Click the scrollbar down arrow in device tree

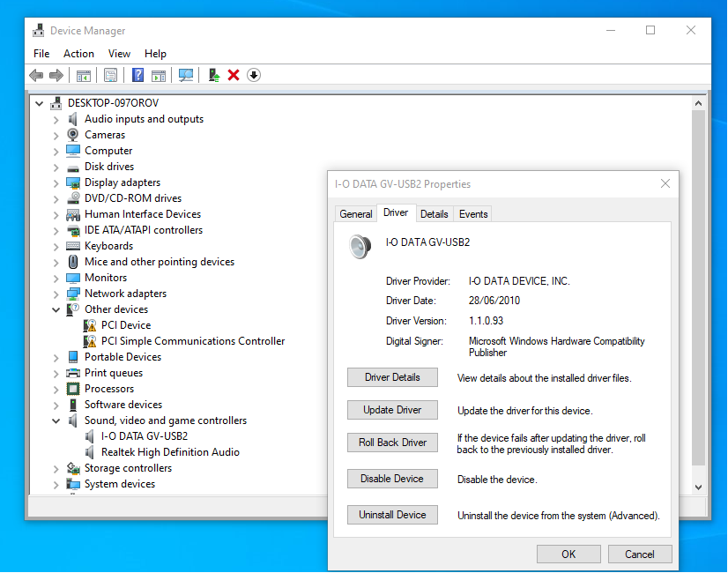tap(698, 487)
